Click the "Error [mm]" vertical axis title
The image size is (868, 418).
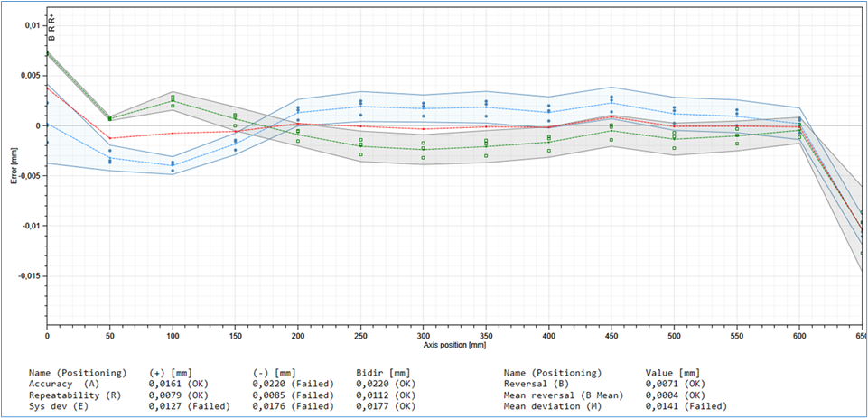[x=14, y=166]
